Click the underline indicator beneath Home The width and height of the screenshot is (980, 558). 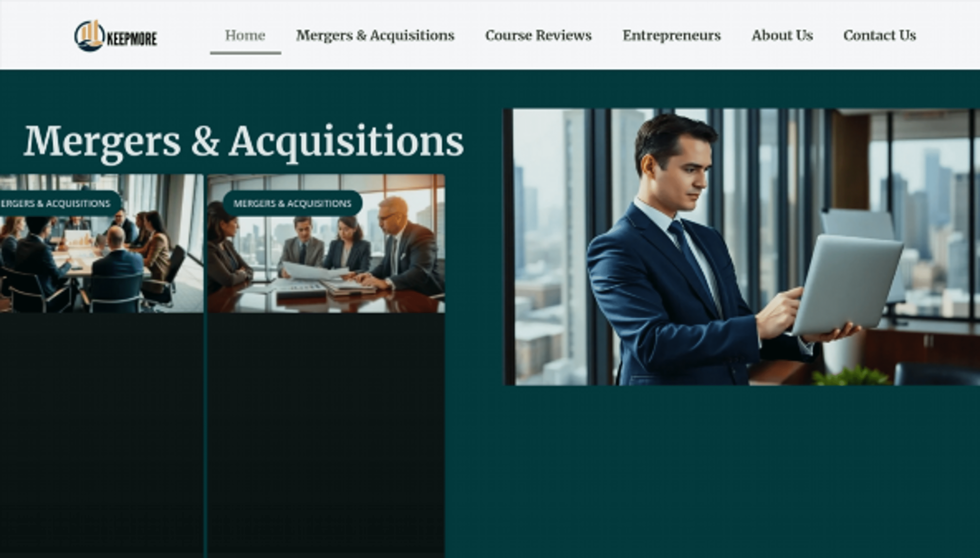click(246, 53)
